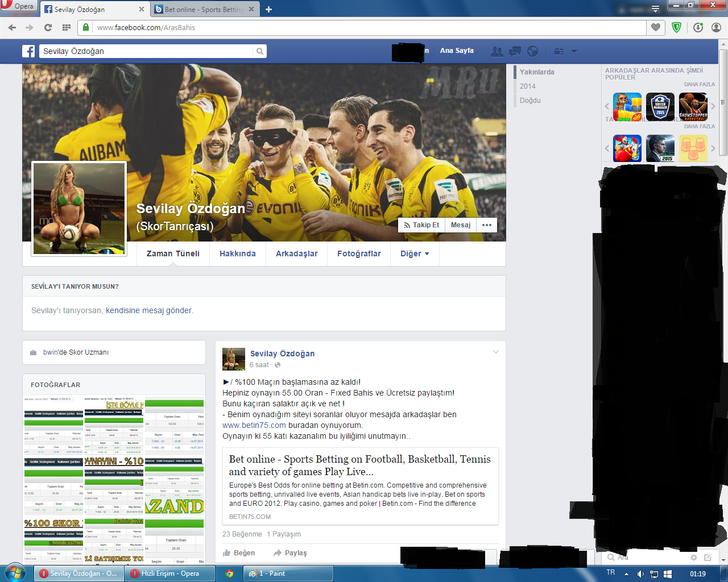The image size is (728, 582).
Task: Click the padlock in the address bar
Action: (x=86, y=27)
